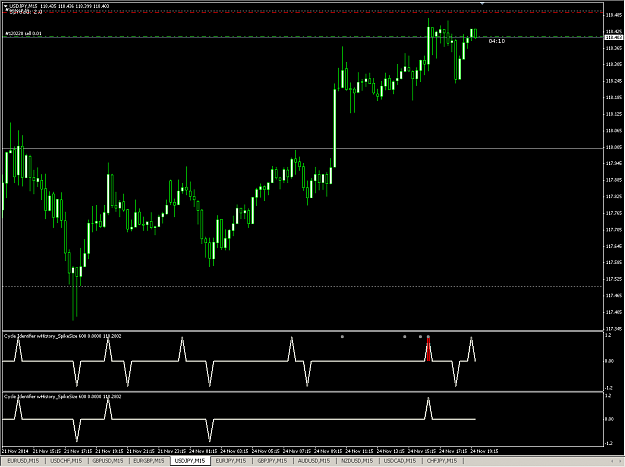Click the left tab-scroll arrow
This screenshot has height=467, width=625.
point(613,461)
